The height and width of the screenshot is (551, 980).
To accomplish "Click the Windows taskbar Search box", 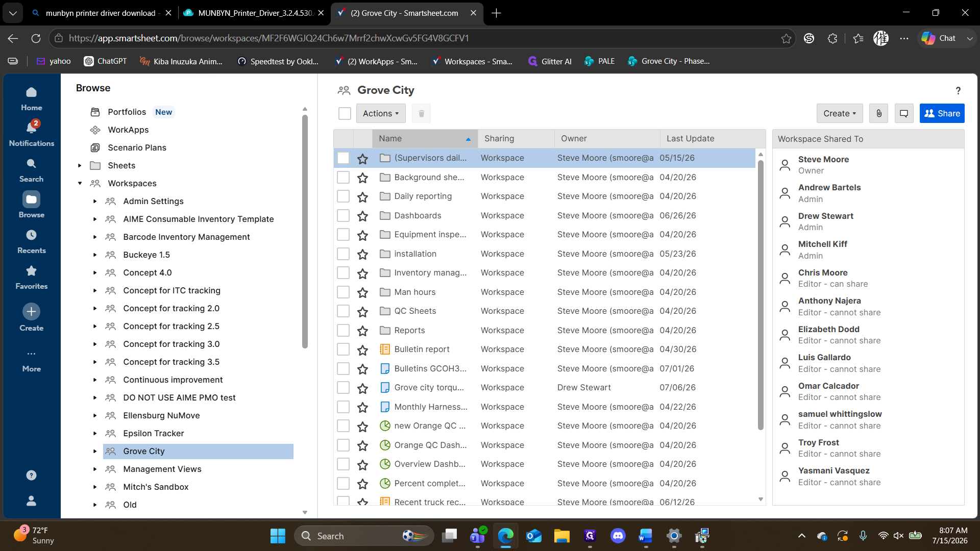I will point(364,536).
